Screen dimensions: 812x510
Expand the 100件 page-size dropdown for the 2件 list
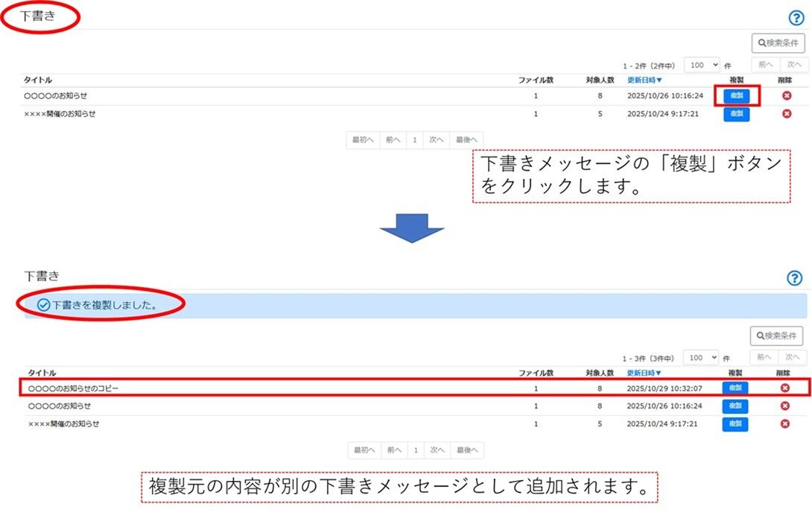point(702,65)
